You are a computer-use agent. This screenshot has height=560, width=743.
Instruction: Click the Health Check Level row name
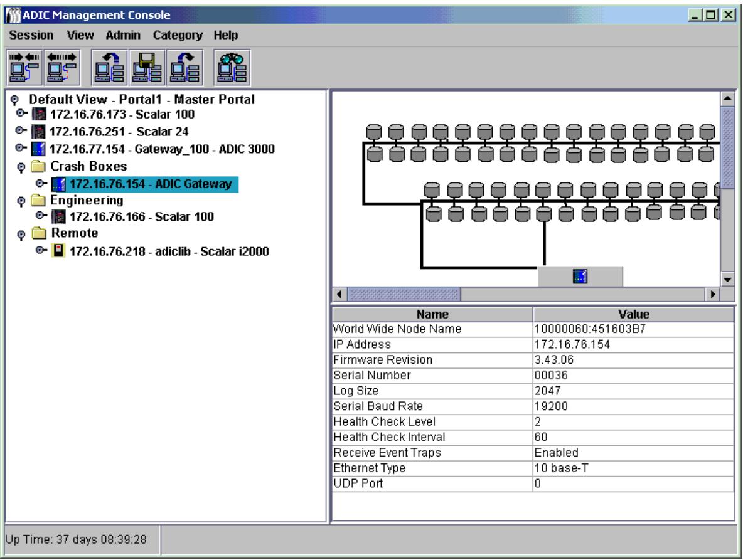pyautogui.click(x=384, y=422)
